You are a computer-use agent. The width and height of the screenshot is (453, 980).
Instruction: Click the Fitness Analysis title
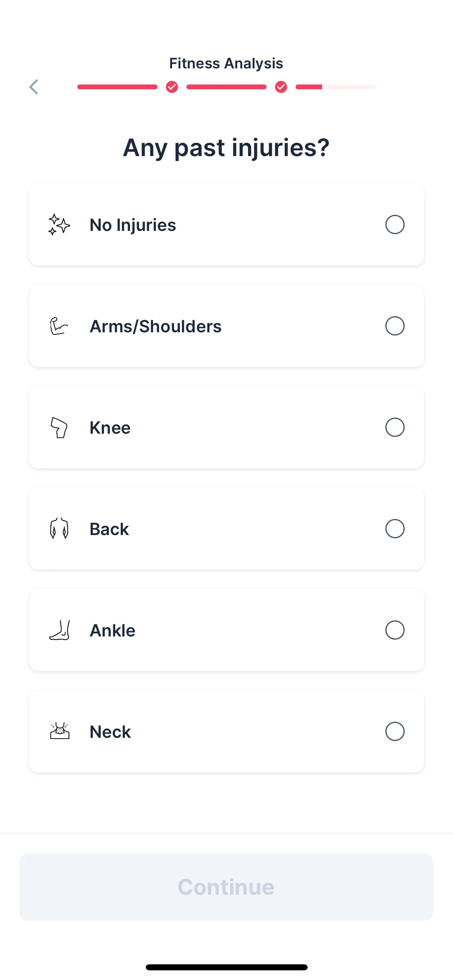pyautogui.click(x=226, y=64)
